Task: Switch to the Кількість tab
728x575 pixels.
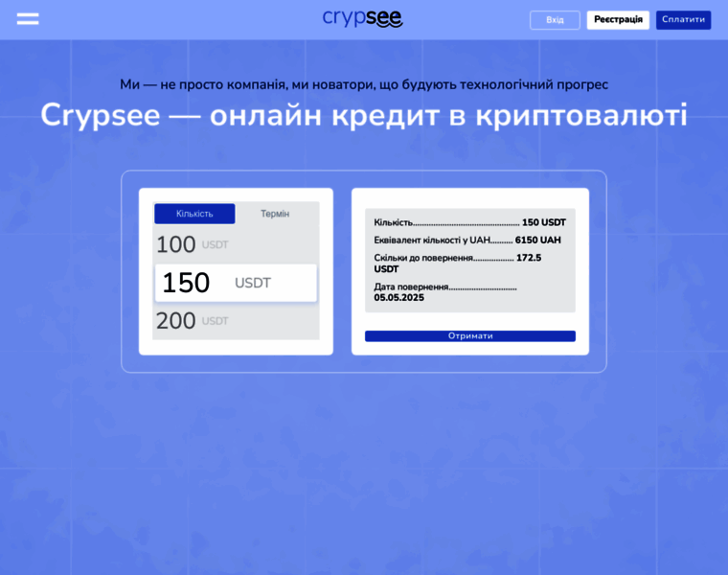Action: pyautogui.click(x=194, y=214)
